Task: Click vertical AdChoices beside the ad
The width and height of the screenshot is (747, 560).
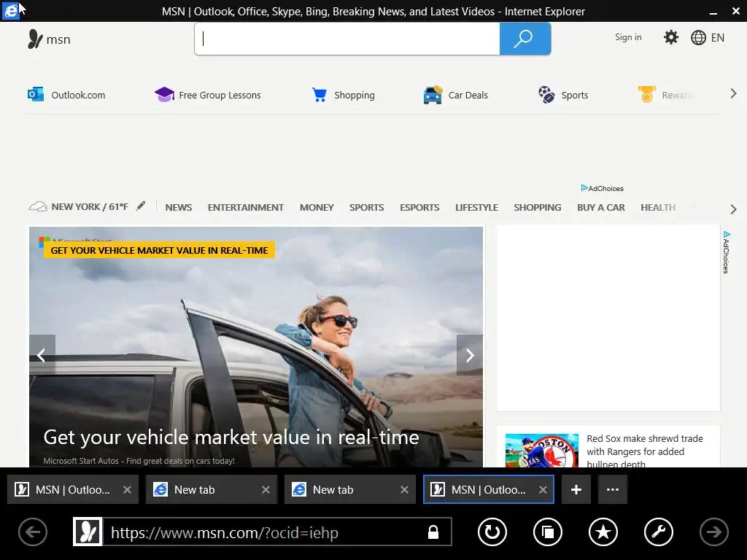Action: 726,252
